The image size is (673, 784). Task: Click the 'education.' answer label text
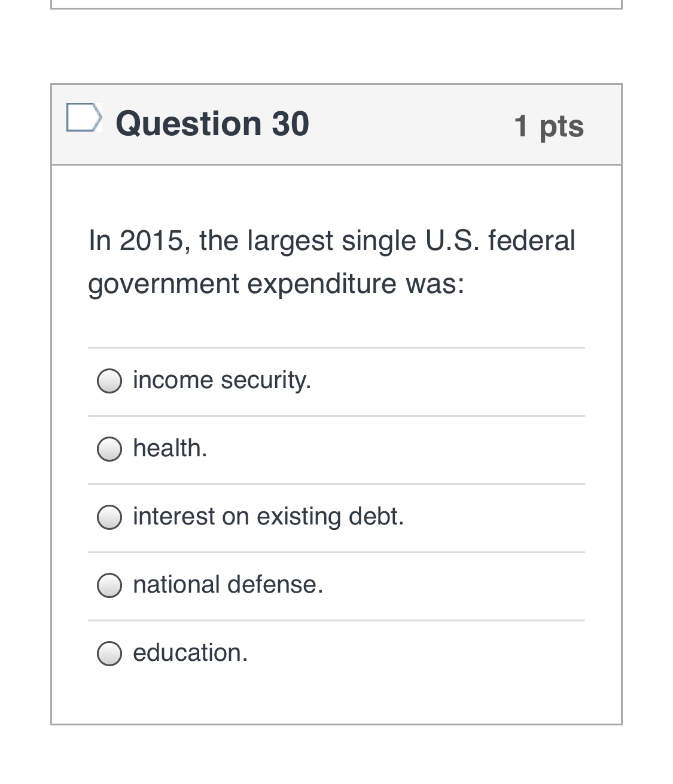(x=190, y=652)
